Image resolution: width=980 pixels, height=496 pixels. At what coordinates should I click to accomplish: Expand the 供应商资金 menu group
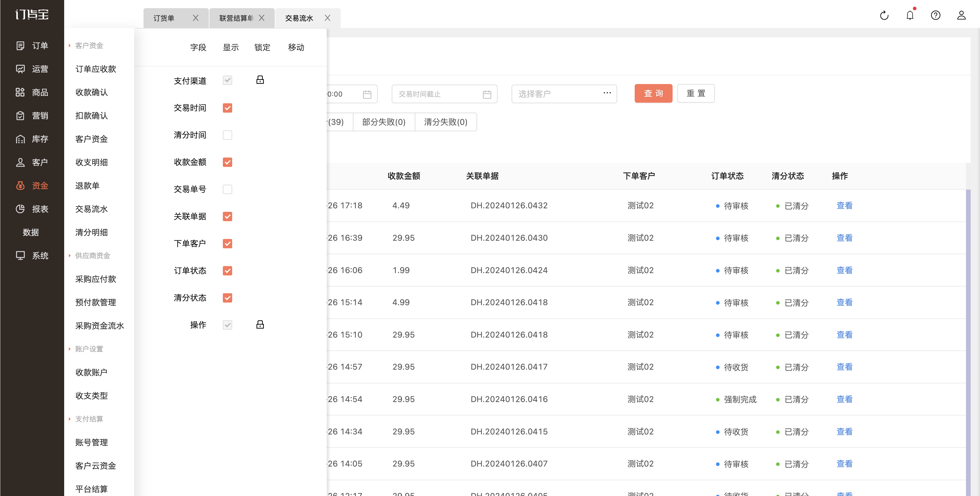[92, 255]
